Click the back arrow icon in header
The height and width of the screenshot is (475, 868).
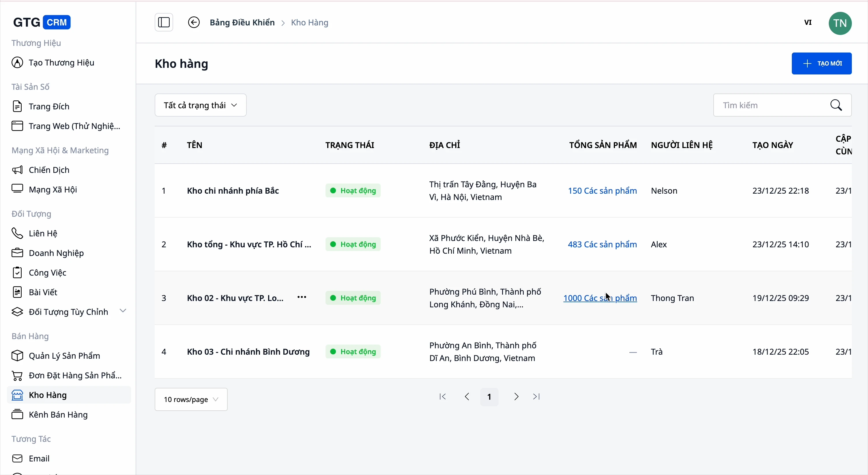(x=194, y=23)
